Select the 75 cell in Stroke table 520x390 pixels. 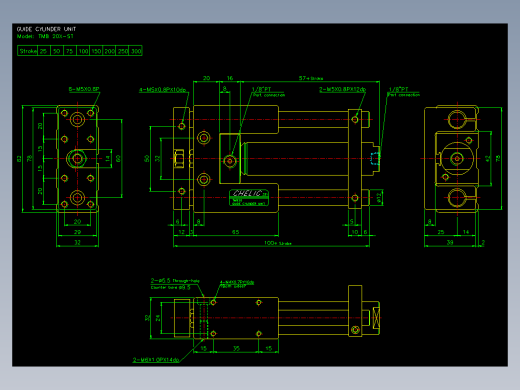point(70,51)
